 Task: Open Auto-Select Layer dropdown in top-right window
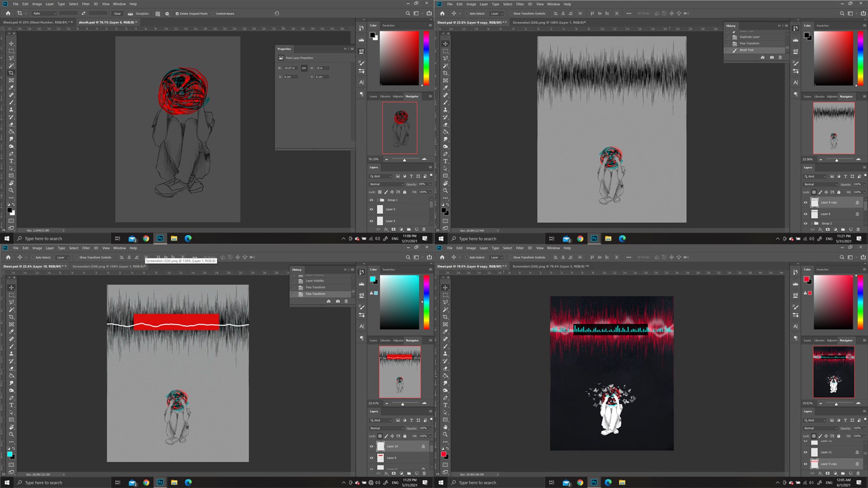point(496,13)
